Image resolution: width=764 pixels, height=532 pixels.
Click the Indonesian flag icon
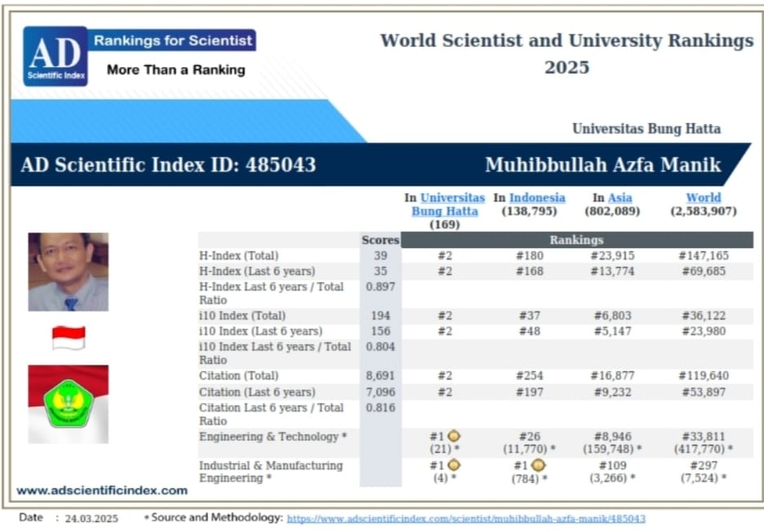click(x=69, y=338)
